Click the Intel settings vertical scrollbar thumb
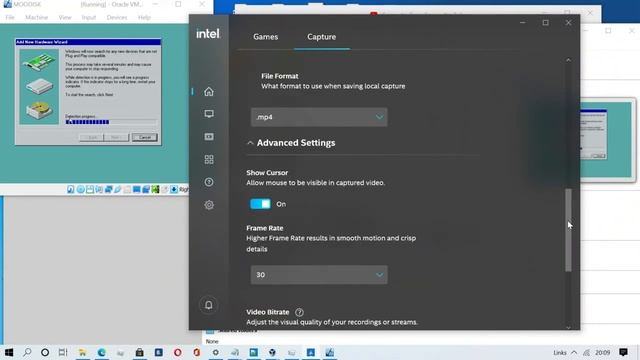The height and width of the screenshot is (360, 640). point(568,230)
